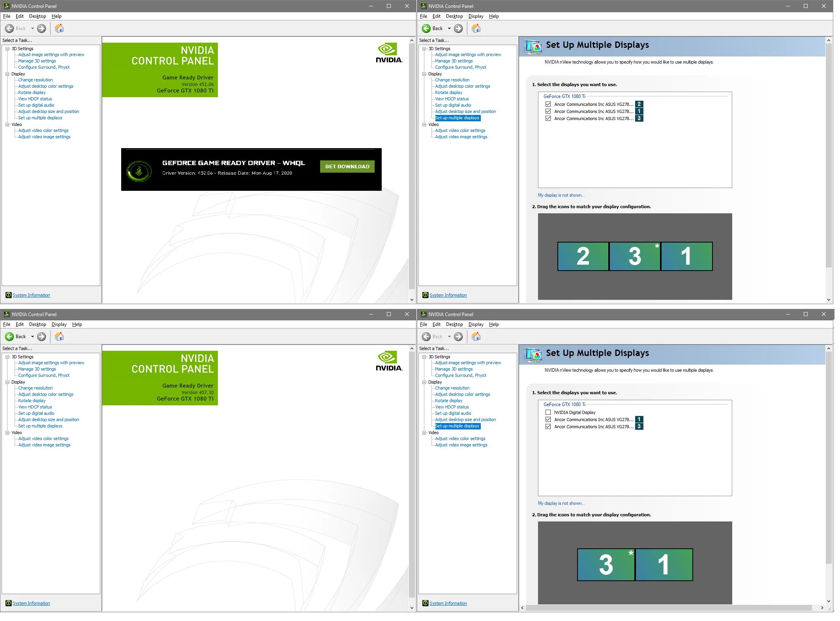Collapse the Display tree node in bottom-left window

[7, 382]
